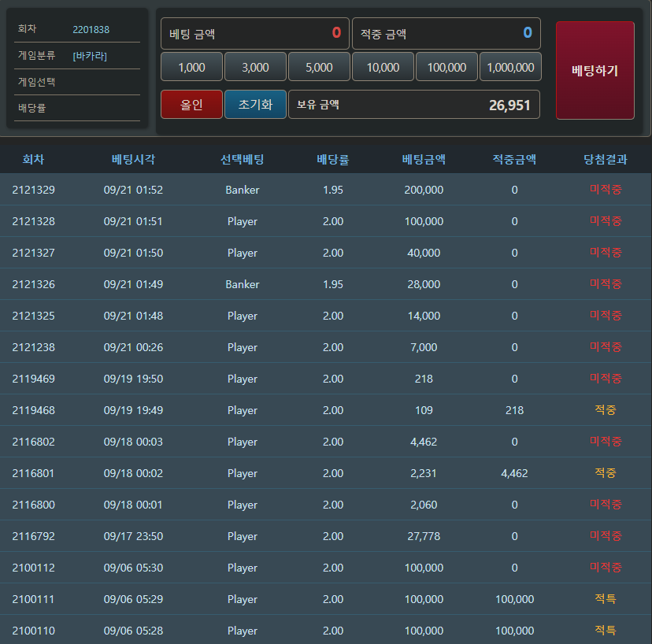Screen dimensions: 652x644
Task: Add 1,000,000 to the bet
Action: click(x=510, y=67)
